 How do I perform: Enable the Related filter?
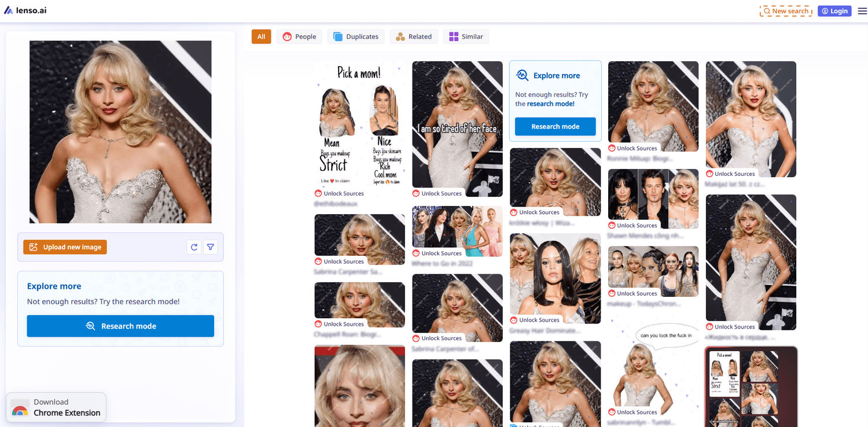[x=414, y=36]
